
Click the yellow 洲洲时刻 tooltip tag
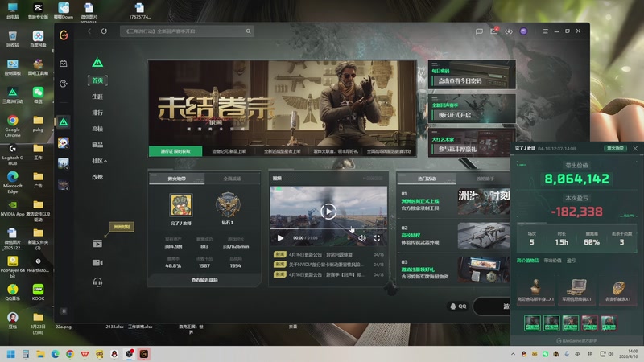(122, 227)
